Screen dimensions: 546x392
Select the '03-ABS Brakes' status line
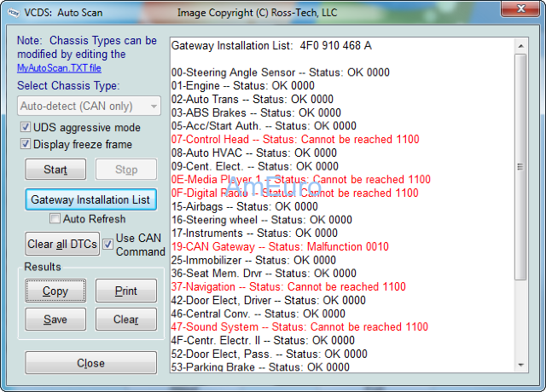pyautogui.click(x=256, y=112)
